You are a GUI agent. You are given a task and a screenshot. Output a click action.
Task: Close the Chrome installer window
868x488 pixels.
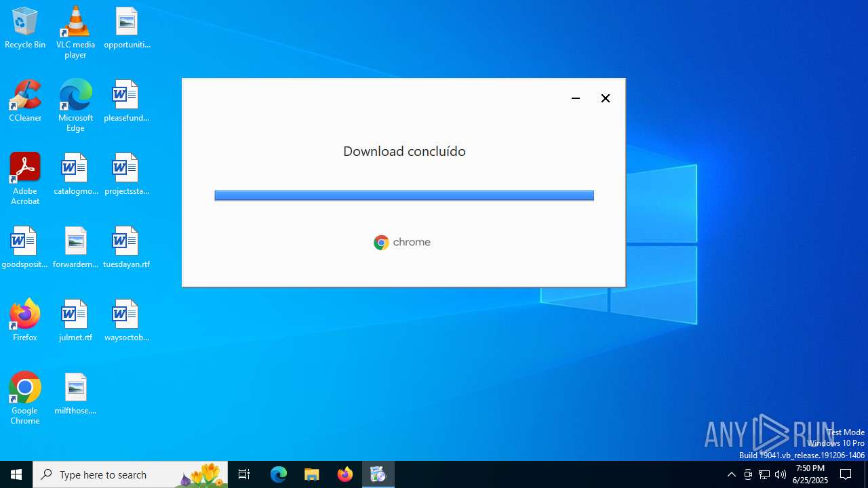606,98
